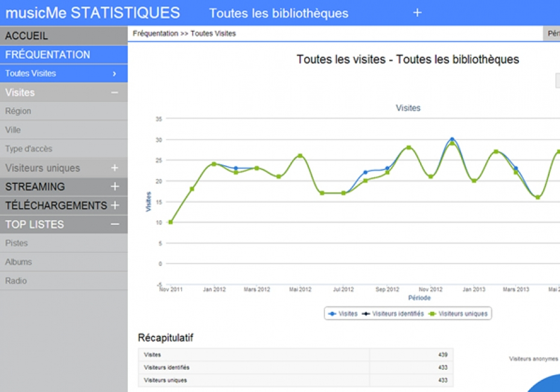Open the Région statistics
Viewport: 560px width, 392px height.
coord(63,111)
